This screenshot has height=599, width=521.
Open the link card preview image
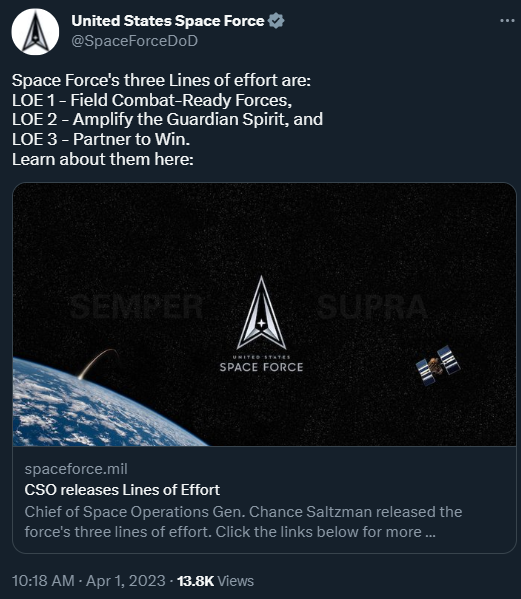pyautogui.click(x=264, y=314)
